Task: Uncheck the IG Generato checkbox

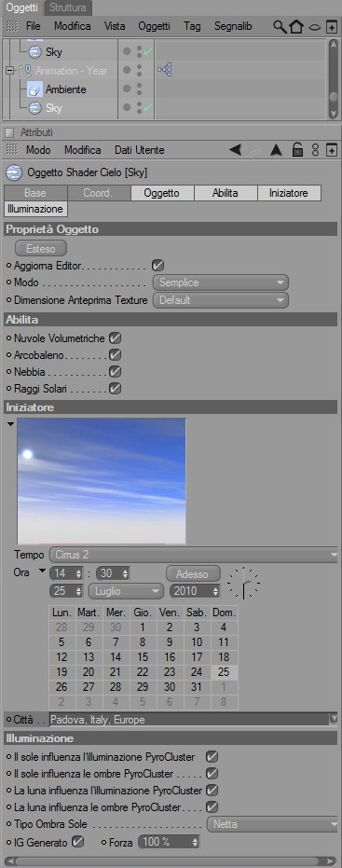Action: pos(78,842)
